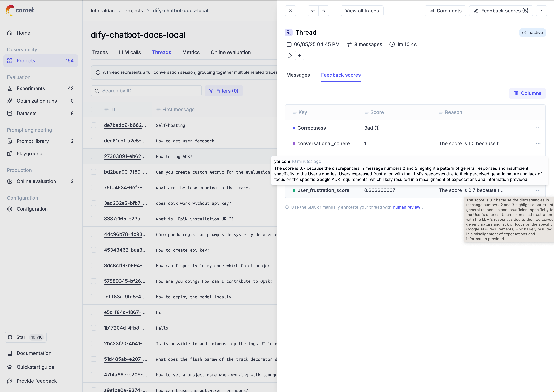The height and width of the screenshot is (392, 554).
Task: Switch to the Messages tab
Action: click(298, 75)
